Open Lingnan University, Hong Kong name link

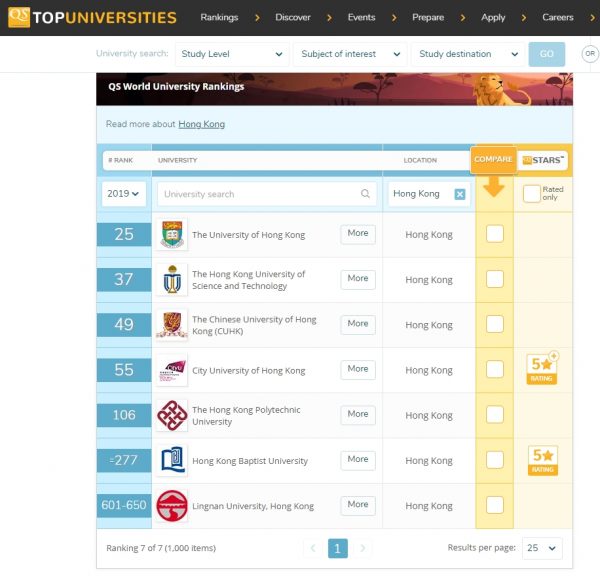(x=253, y=506)
